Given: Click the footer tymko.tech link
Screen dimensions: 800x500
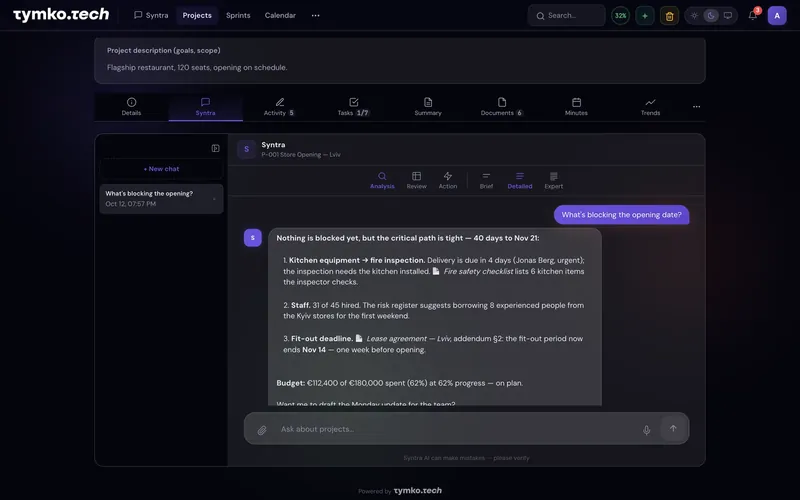Looking at the screenshot, I should click(417, 491).
